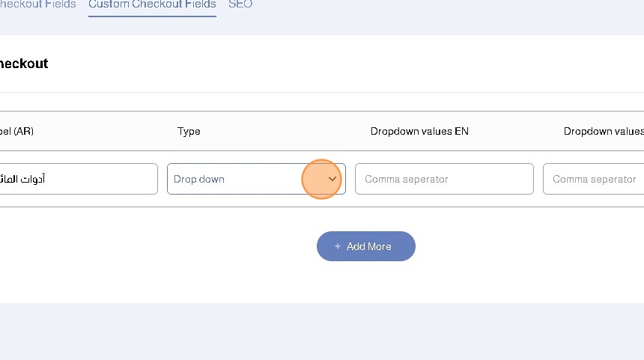The height and width of the screenshot is (360, 644).
Task: Expand the Type dropdown chevron arrow
Action: 332,180
